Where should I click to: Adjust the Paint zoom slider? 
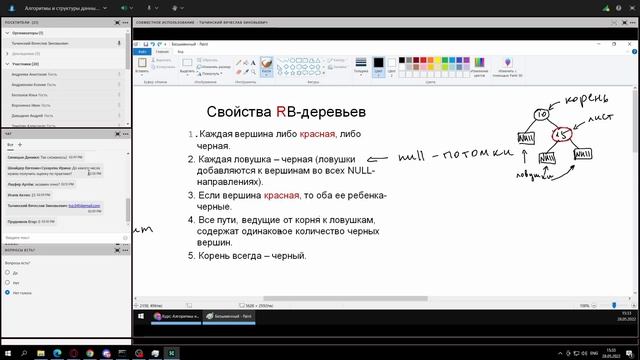tap(614, 305)
